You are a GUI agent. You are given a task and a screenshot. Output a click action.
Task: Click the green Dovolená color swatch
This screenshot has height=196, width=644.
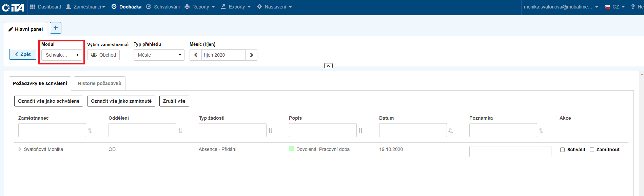[291, 149]
